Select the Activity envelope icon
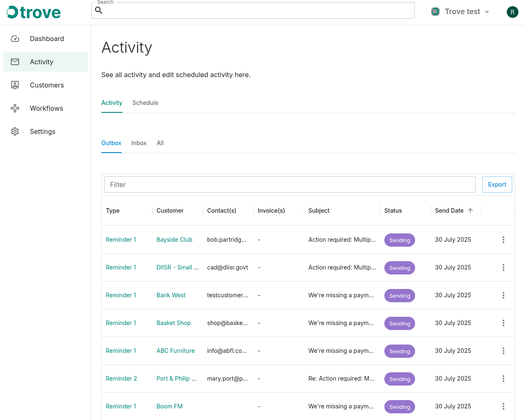 [x=15, y=61]
